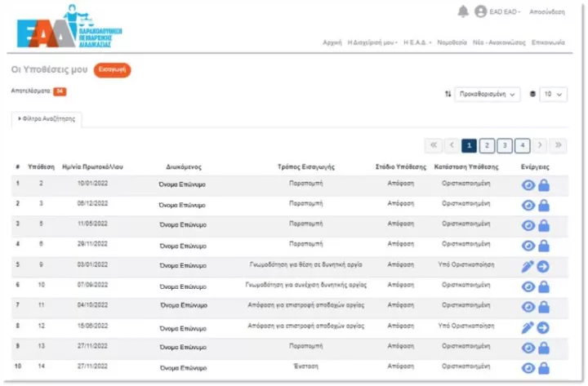Open the rows-per-page dropdown showing 10
This screenshot has height=386, width=588.
coord(553,95)
